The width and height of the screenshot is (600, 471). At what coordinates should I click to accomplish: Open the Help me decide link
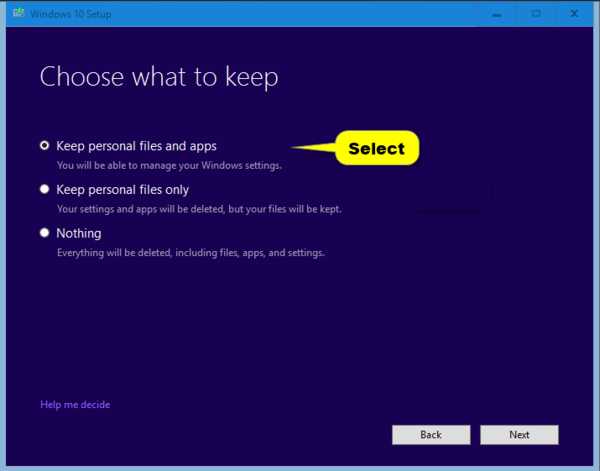point(75,405)
